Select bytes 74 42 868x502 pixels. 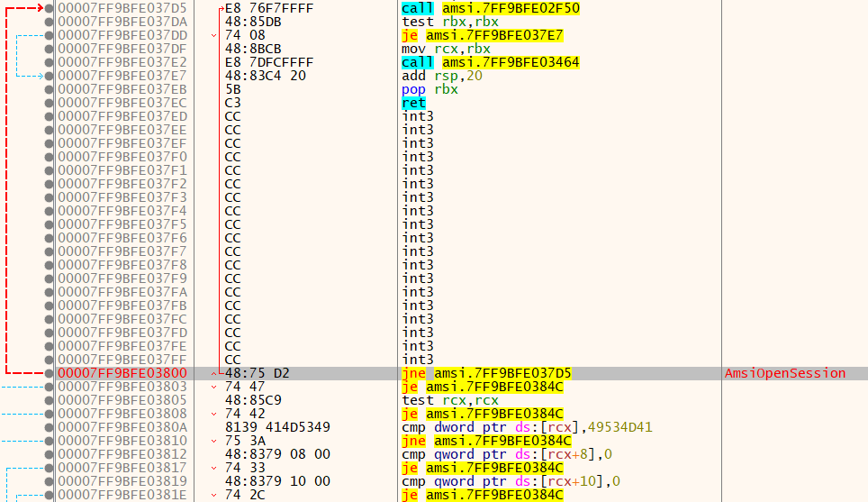(x=245, y=414)
